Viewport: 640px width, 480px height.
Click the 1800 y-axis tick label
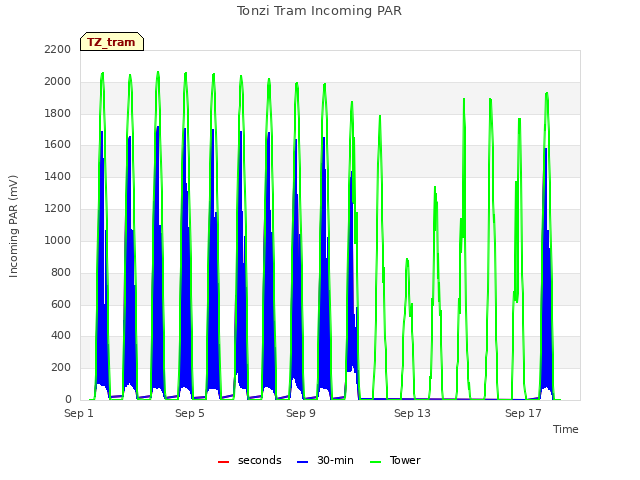click(x=58, y=113)
